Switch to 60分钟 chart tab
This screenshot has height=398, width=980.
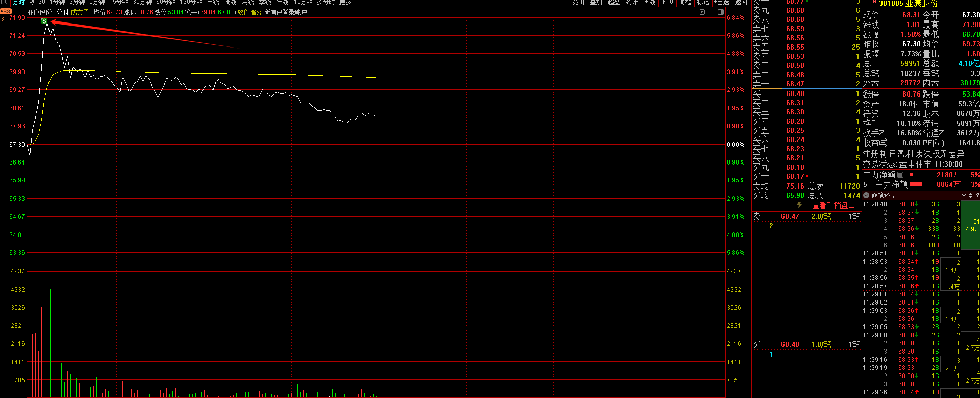click(x=166, y=3)
